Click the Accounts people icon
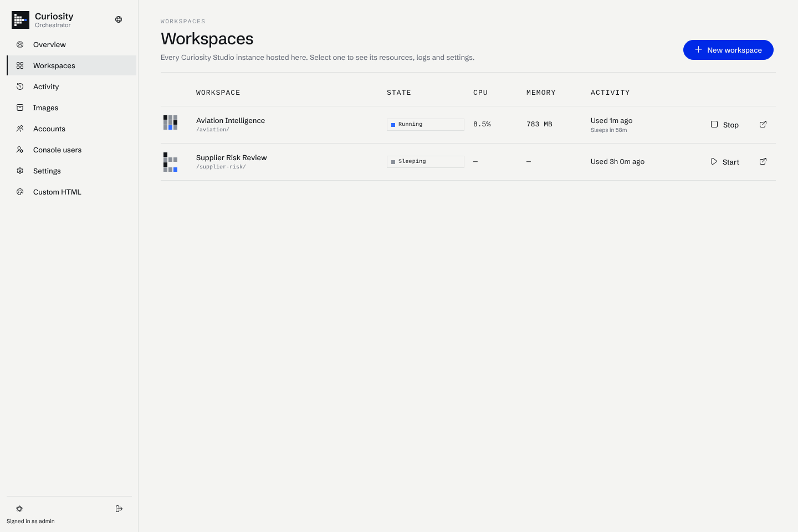Screen dimensions: 798x532 (20, 129)
